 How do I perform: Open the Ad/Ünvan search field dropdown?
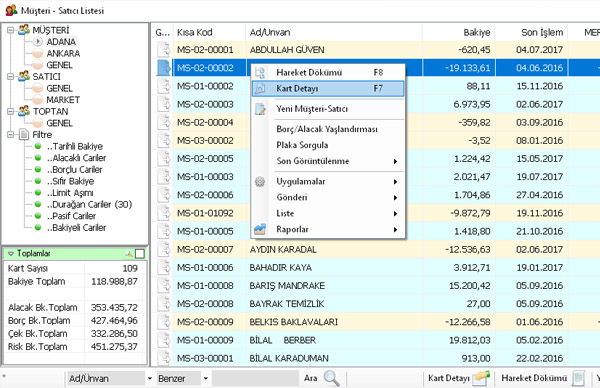pos(150,378)
